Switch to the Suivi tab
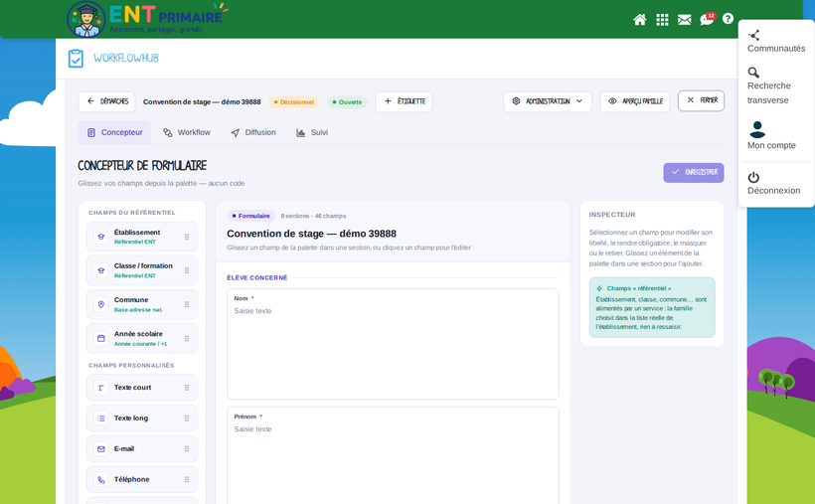The height and width of the screenshot is (504, 815). tap(312, 132)
